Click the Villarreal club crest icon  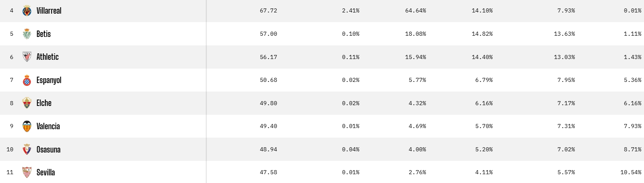pyautogui.click(x=27, y=11)
